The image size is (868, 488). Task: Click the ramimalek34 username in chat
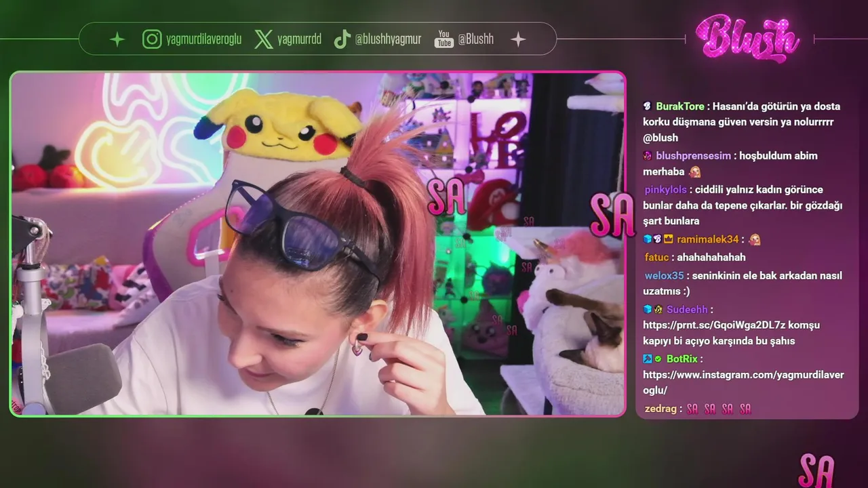[708, 239]
